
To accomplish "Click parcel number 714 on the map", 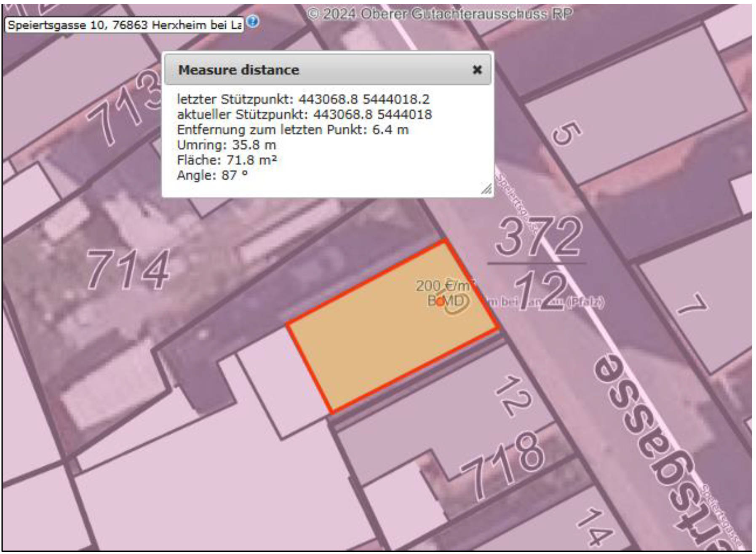I will point(128,270).
